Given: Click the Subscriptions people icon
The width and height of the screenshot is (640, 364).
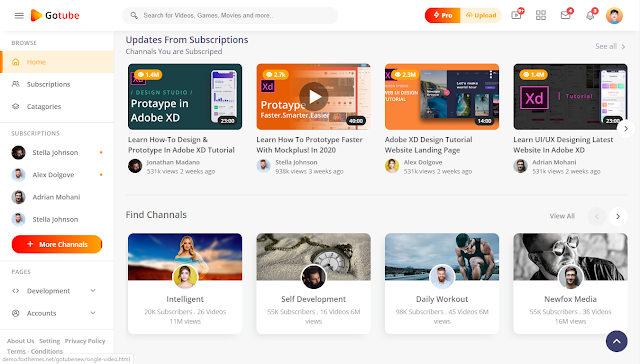Looking at the screenshot, I should 16,84.
